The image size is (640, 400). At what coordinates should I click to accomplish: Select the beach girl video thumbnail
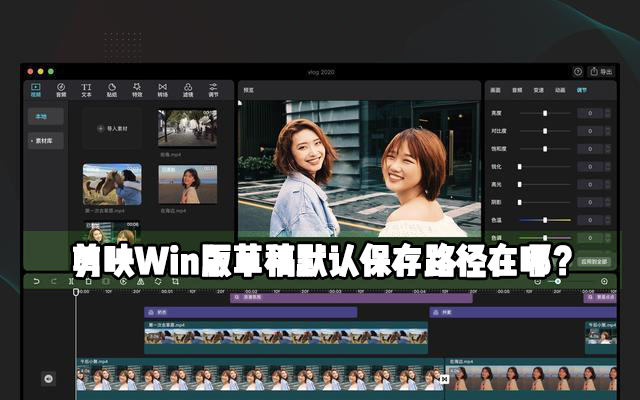(188, 184)
